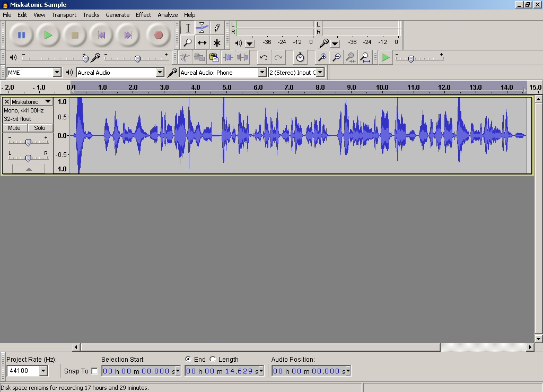Adjust the track gain slider
The width and height of the screenshot is (543, 392).
[28, 141]
